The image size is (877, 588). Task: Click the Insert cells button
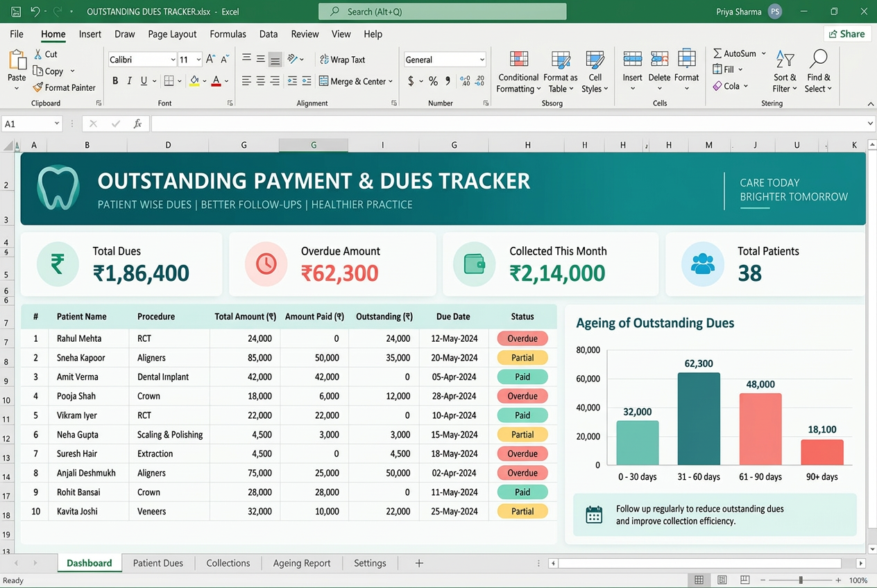coord(632,71)
